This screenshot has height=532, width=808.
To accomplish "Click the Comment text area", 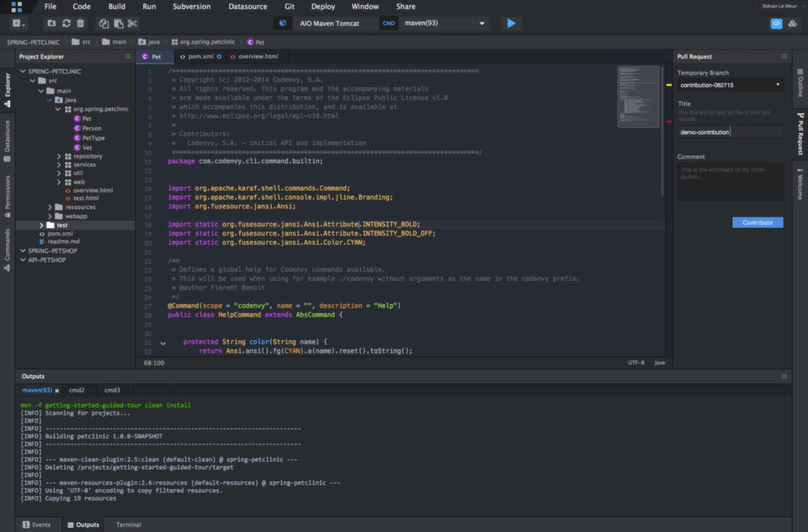I will (731, 182).
